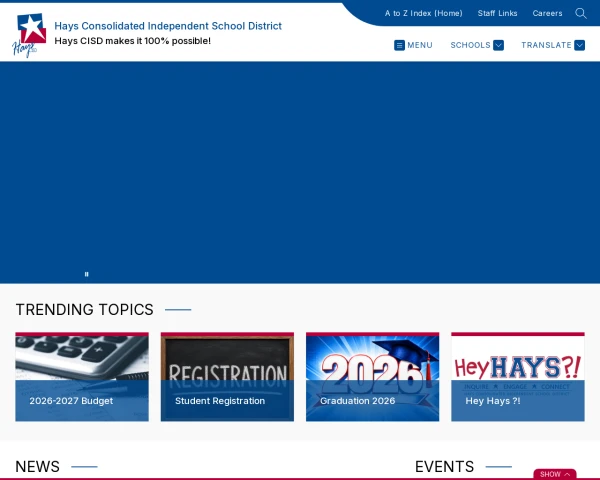Click the calculator image on Budget tile
Image resolution: width=600 pixels, height=480 pixels.
click(x=82, y=358)
